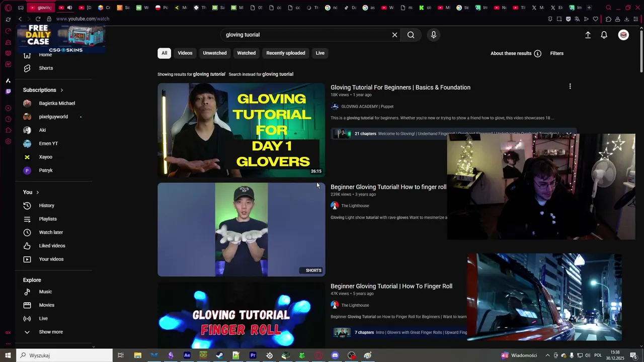Expand system tray hidden icons chevron
Image resolution: width=644 pixels, height=362 pixels.
tap(547, 355)
